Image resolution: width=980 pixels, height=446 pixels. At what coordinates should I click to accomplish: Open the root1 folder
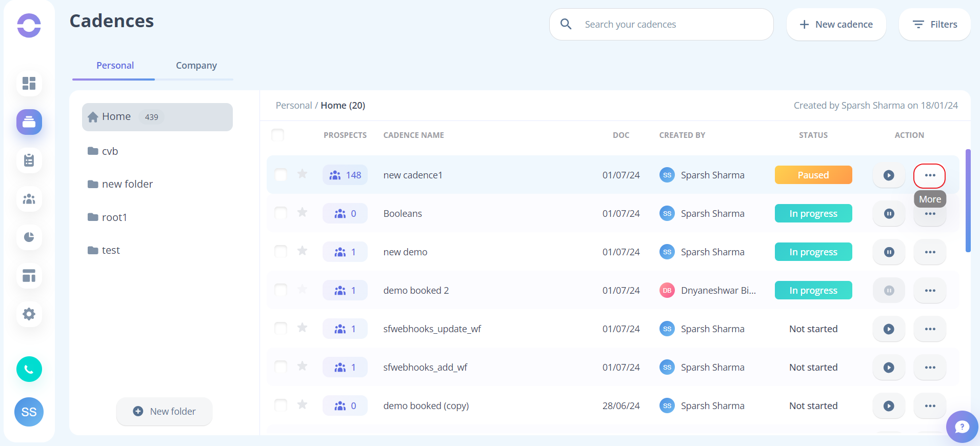point(114,217)
